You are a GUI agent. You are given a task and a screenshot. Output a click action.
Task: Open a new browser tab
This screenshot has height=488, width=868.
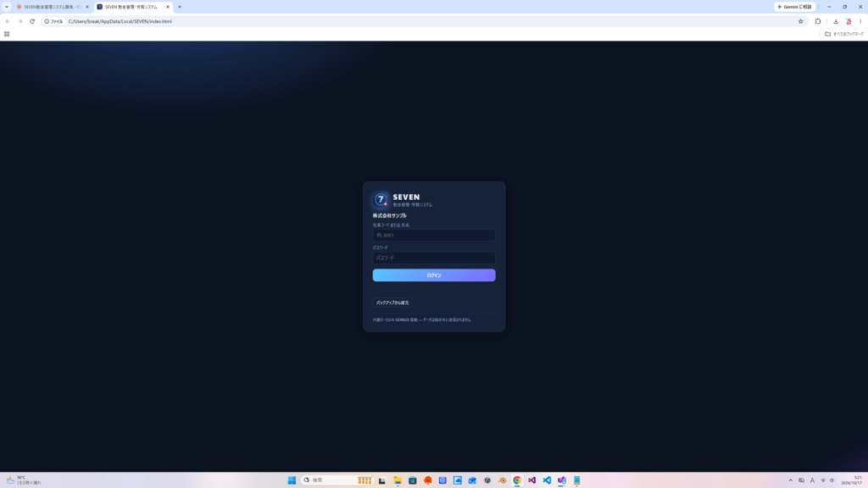pos(180,7)
